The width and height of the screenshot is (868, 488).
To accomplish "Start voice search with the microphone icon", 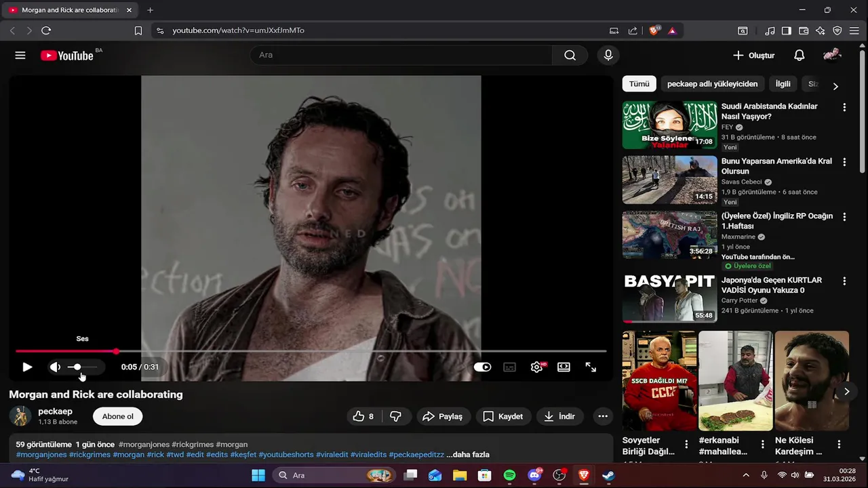I will coord(608,56).
